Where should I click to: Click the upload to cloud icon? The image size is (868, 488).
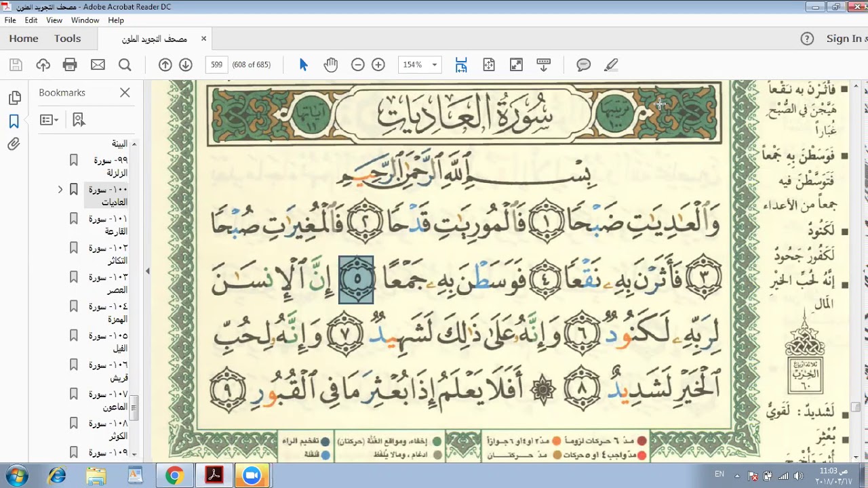point(43,65)
